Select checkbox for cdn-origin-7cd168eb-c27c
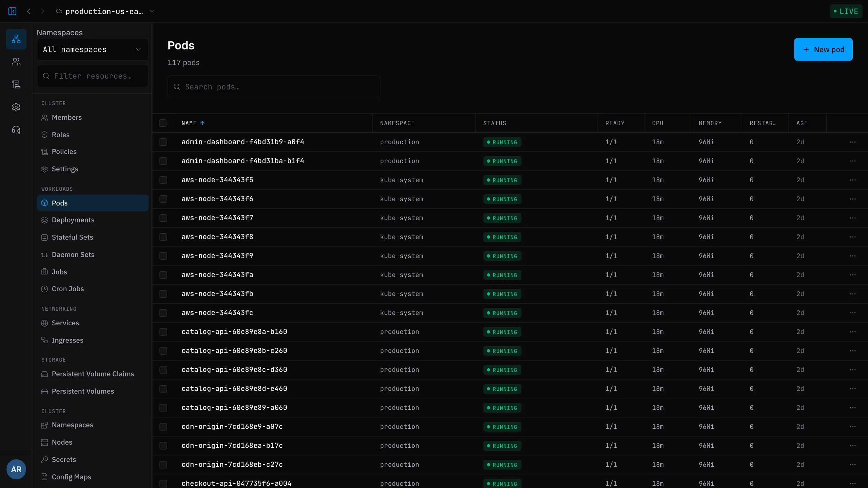 (x=163, y=465)
